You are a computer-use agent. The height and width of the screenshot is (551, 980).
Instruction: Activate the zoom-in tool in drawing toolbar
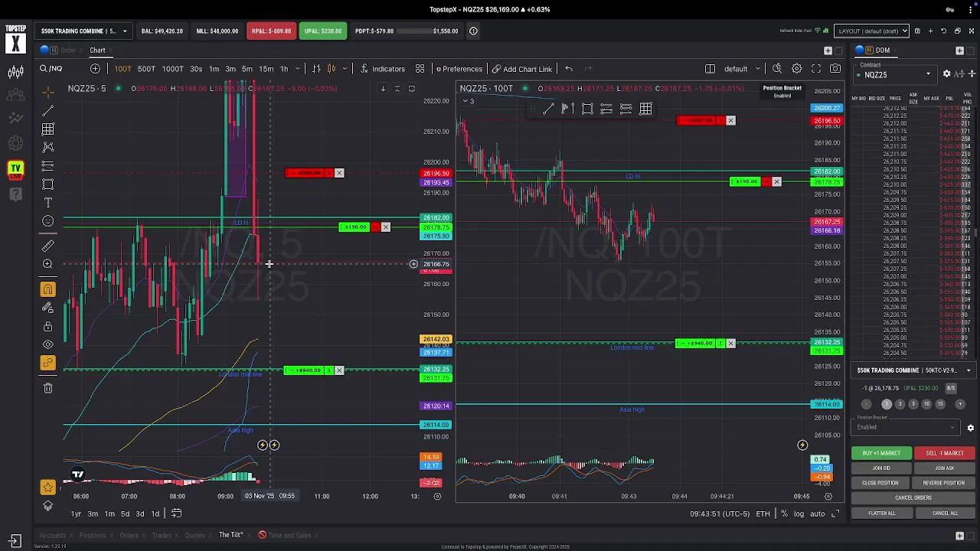[47, 264]
